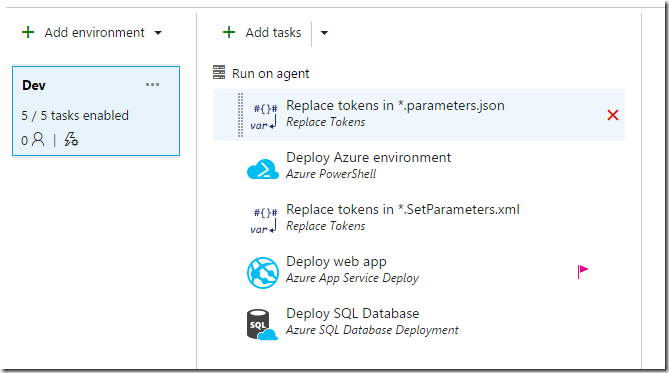The width and height of the screenshot is (669, 373).
Task: Expand the Add tasks dropdown caret
Action: click(x=324, y=33)
